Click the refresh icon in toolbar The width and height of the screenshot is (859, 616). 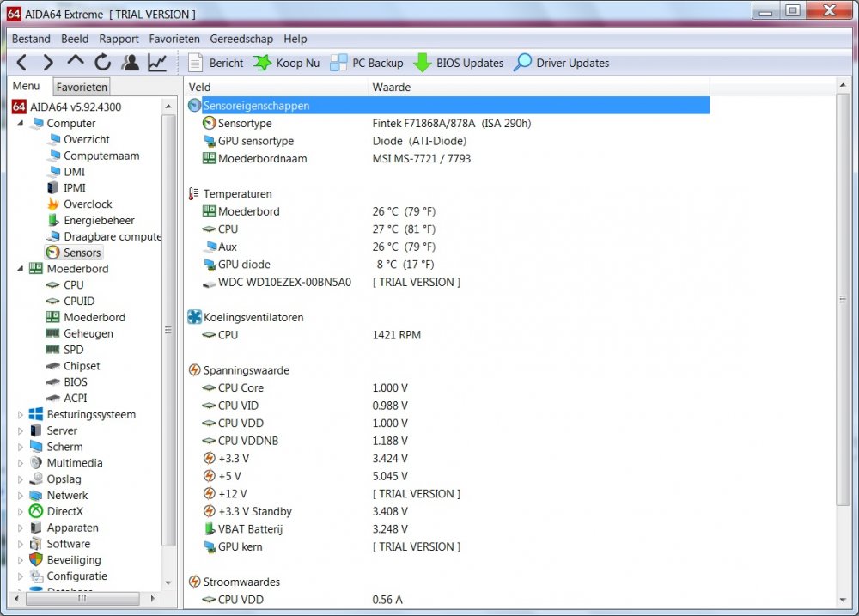(x=103, y=63)
